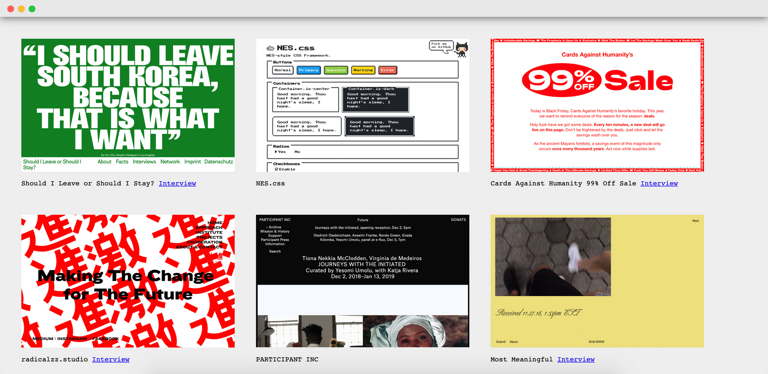This screenshot has height=374, width=768.
Task: Click the red Error button in the NES.css preview
Action: 387,70
